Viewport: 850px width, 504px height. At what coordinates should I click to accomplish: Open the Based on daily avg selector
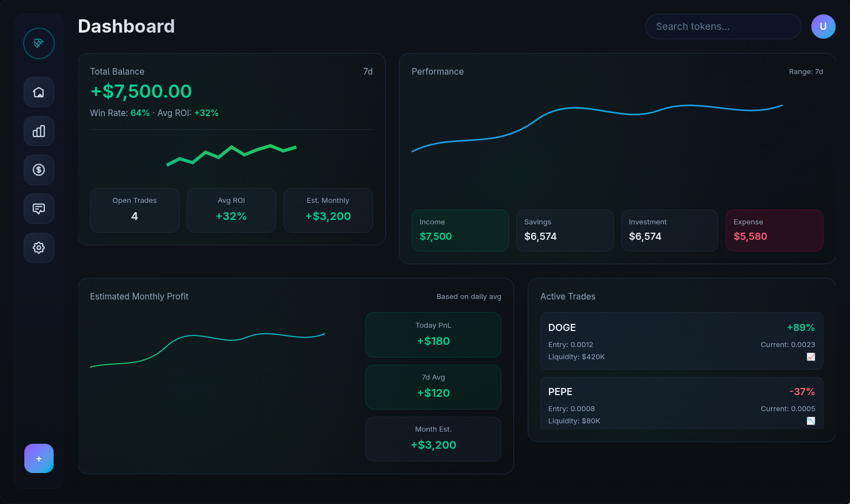pyautogui.click(x=469, y=296)
